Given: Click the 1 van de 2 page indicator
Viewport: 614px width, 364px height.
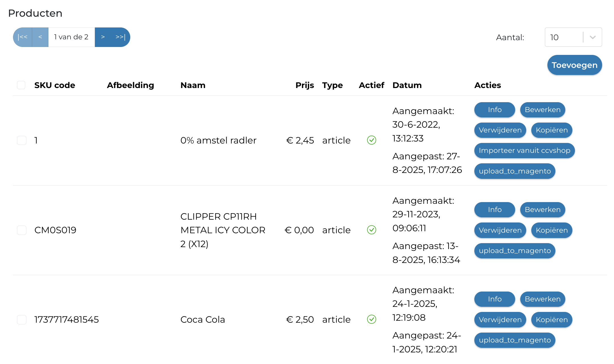Looking at the screenshot, I should [x=71, y=37].
